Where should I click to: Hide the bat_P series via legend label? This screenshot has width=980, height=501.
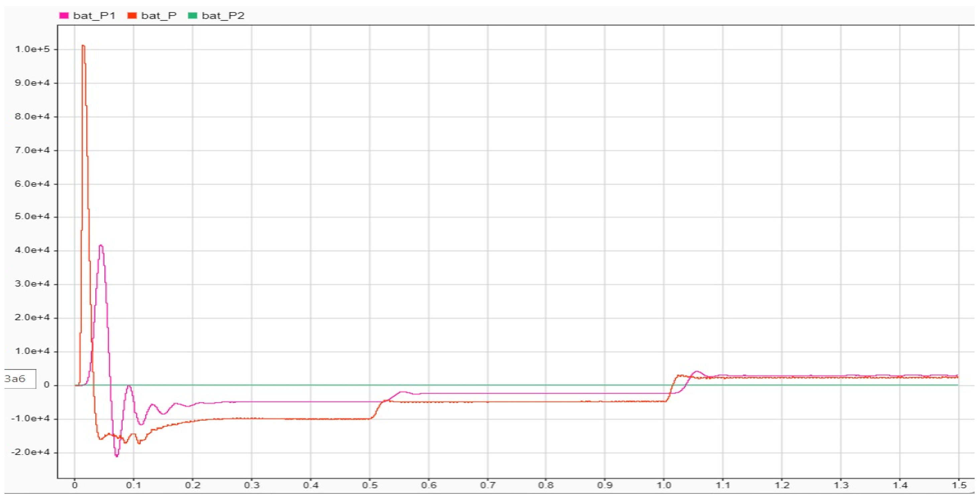click(x=158, y=16)
